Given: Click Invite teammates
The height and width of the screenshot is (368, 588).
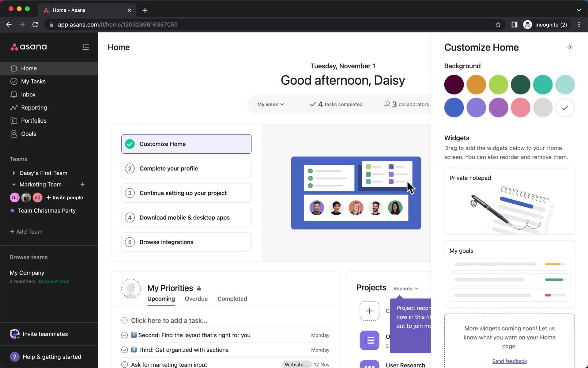Looking at the screenshot, I should 39,334.
